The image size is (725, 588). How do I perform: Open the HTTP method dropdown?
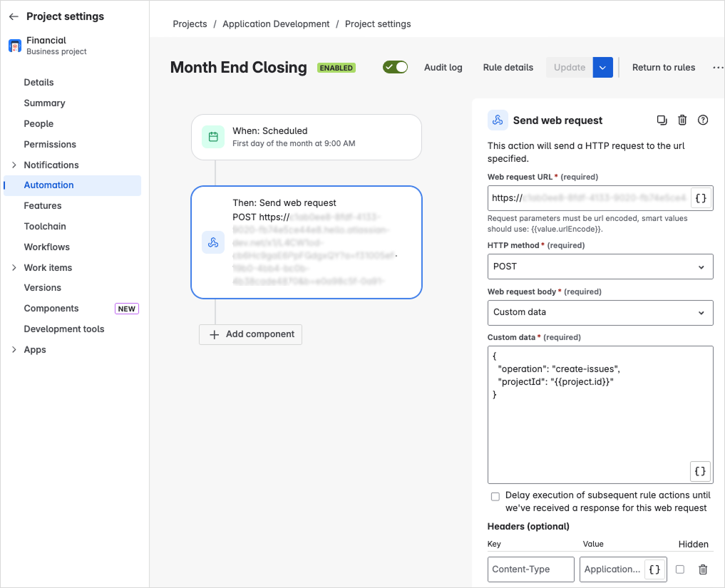[x=600, y=267]
